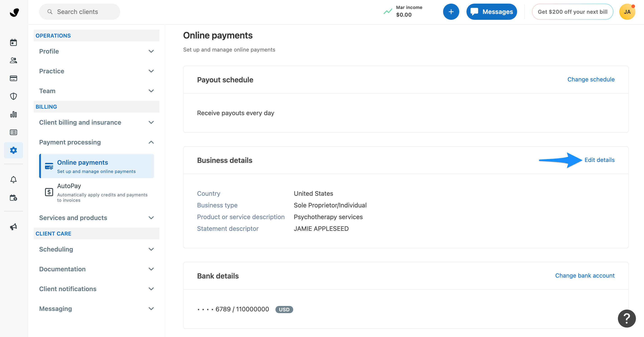644x337 pixels.
Task: Click the Mar income $0.00 amount
Action: point(404,15)
